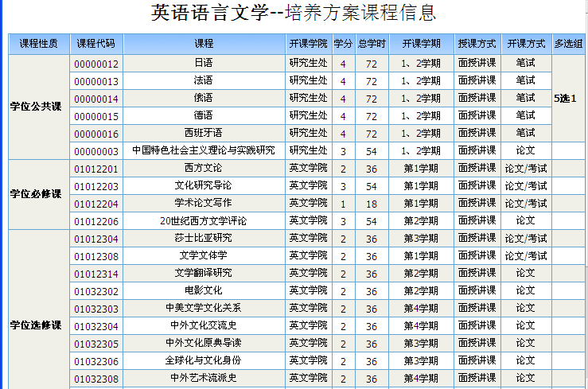Viewport: 588px width, 389px height.
Task: Click the 课程代码 column header
Action: click(x=96, y=44)
